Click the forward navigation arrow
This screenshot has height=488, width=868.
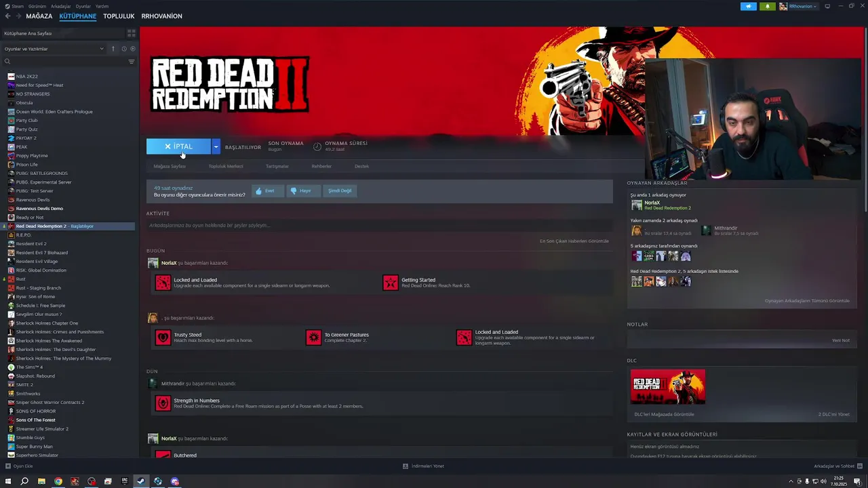click(x=18, y=16)
